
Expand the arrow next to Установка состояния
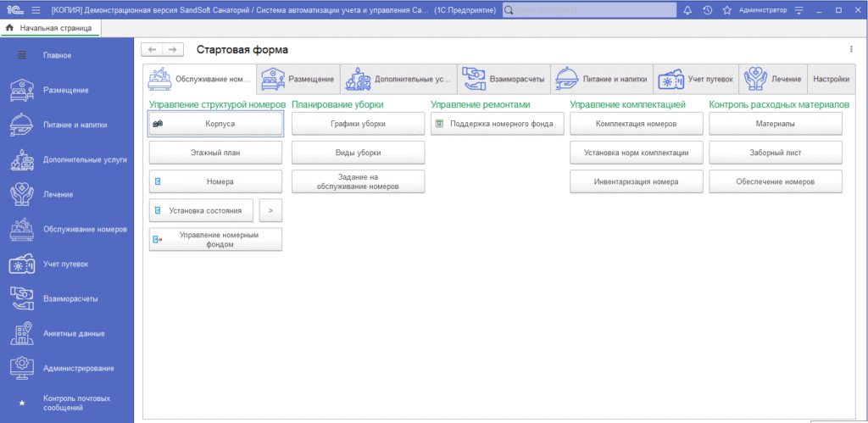coord(270,209)
